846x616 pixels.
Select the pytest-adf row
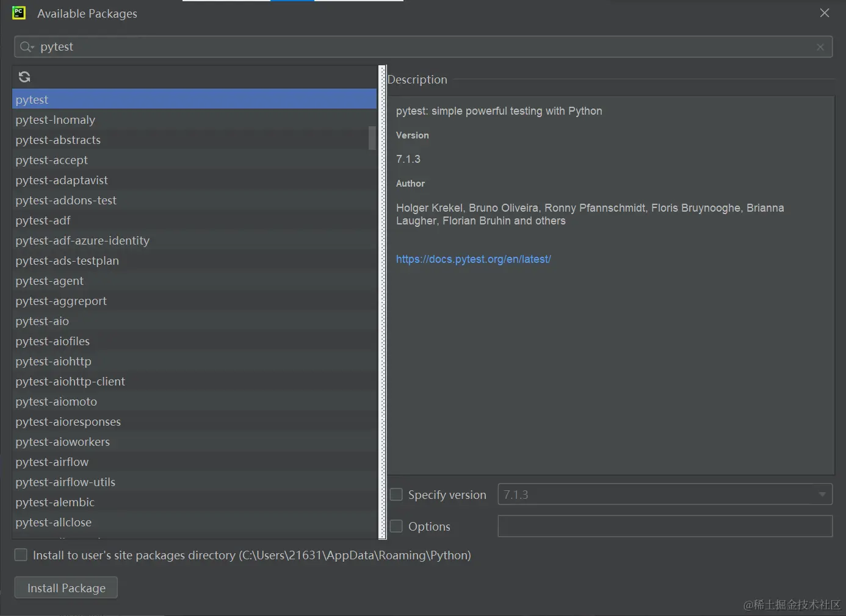(194, 220)
